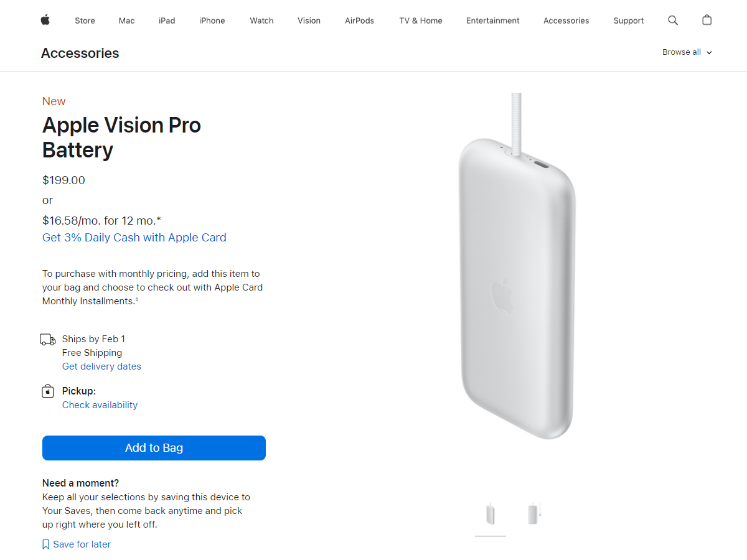The image size is (747, 560).
Task: Open search using the magnifying glass icon
Action: pyautogui.click(x=672, y=20)
